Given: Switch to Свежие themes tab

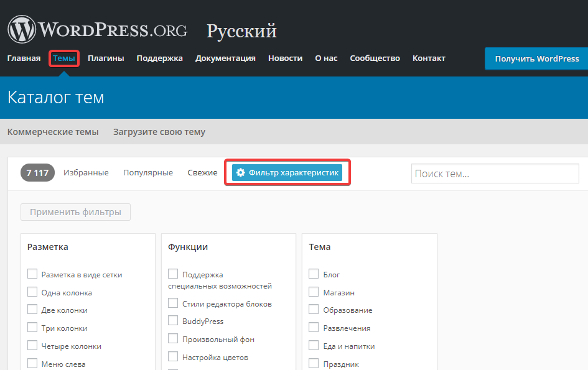Looking at the screenshot, I should 202,172.
